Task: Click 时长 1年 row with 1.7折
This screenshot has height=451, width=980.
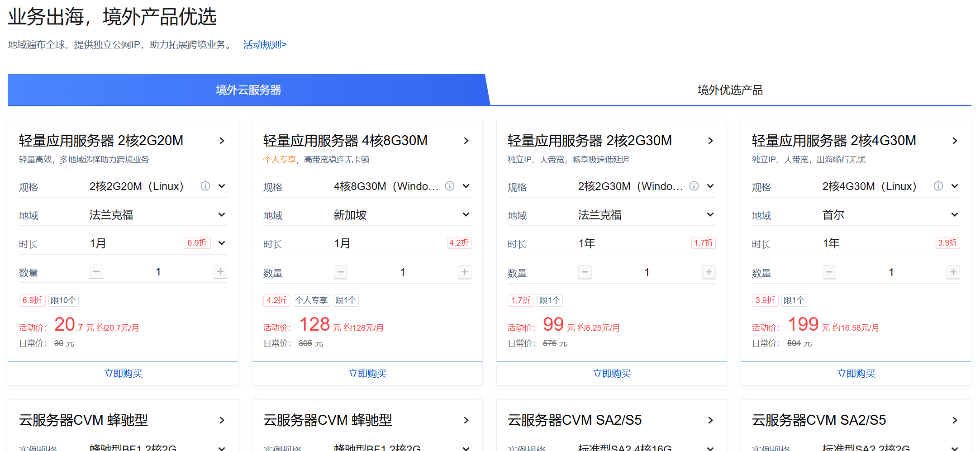Action: (612, 243)
